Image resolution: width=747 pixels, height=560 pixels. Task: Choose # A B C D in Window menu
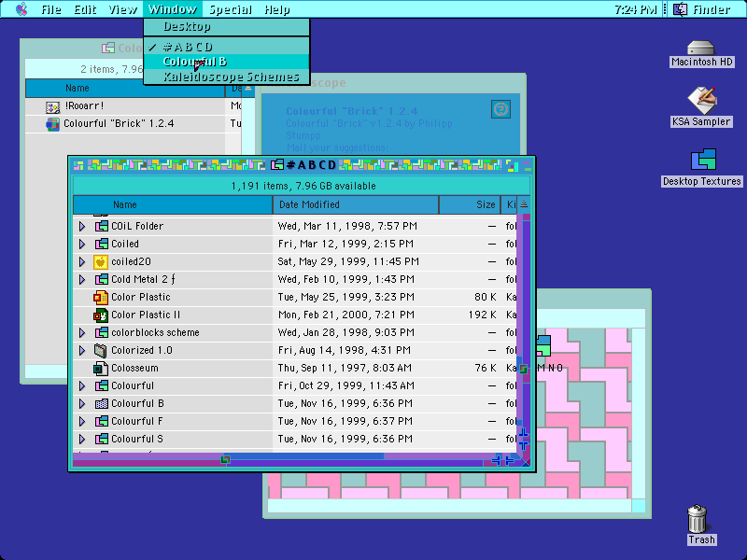226,47
